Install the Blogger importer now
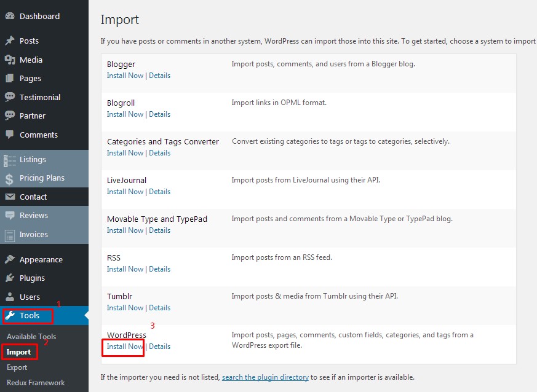537x392 pixels. coord(125,76)
